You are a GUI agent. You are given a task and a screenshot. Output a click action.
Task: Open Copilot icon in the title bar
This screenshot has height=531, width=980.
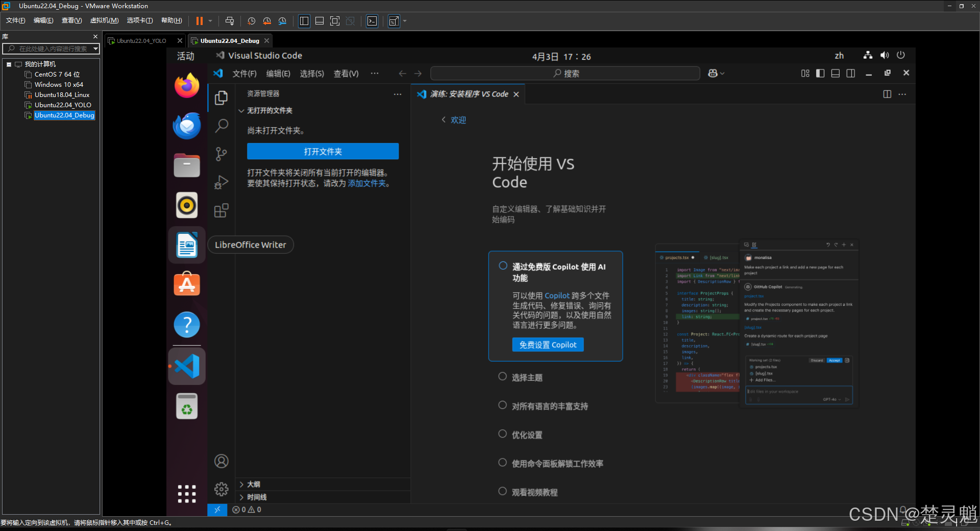(x=713, y=74)
